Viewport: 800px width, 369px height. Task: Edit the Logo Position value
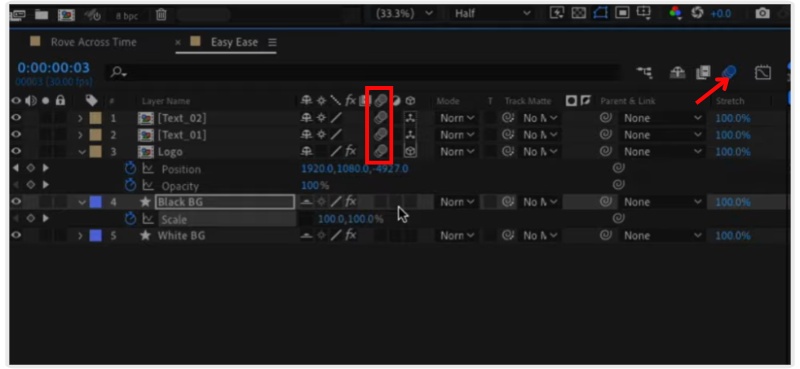(x=355, y=169)
